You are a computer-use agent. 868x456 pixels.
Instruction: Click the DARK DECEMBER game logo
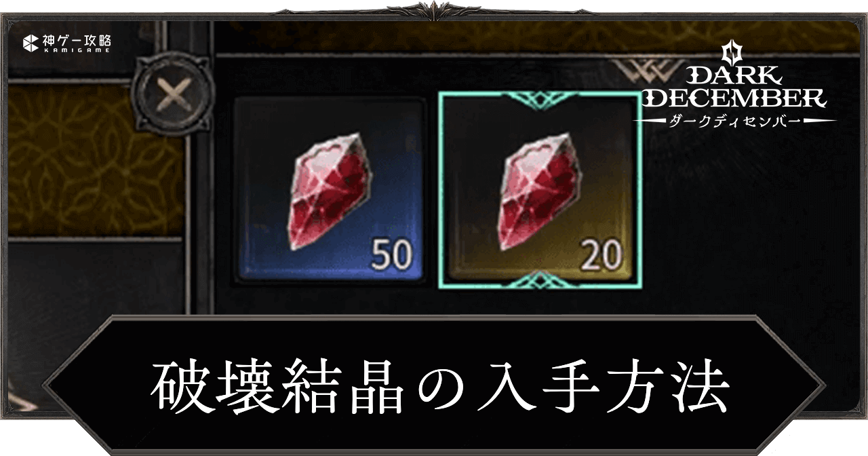pos(734,85)
